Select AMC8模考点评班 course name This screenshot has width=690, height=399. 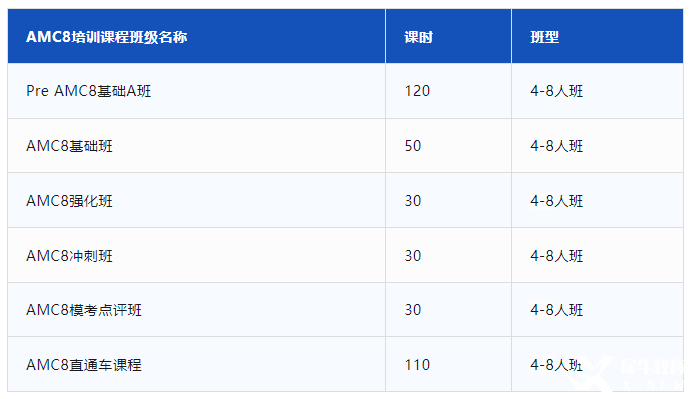click(x=84, y=310)
